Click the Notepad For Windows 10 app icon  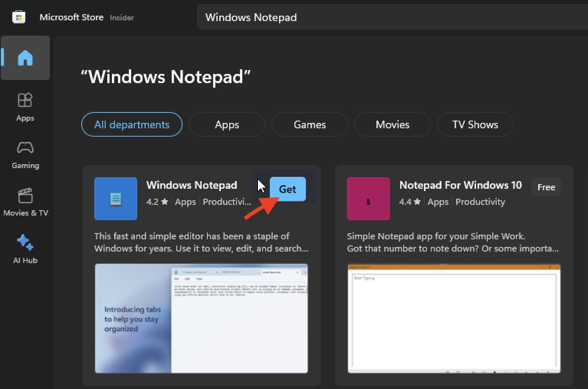coord(368,199)
